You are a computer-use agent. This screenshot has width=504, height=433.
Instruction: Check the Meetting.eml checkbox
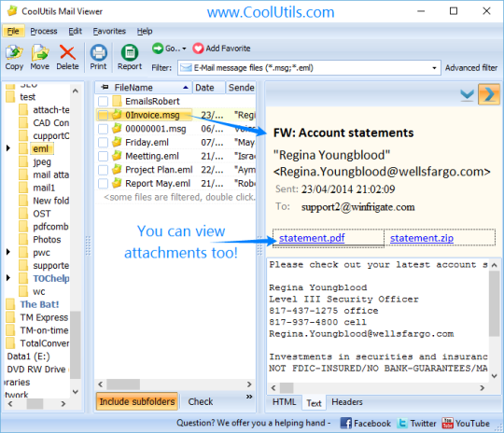[x=103, y=156]
